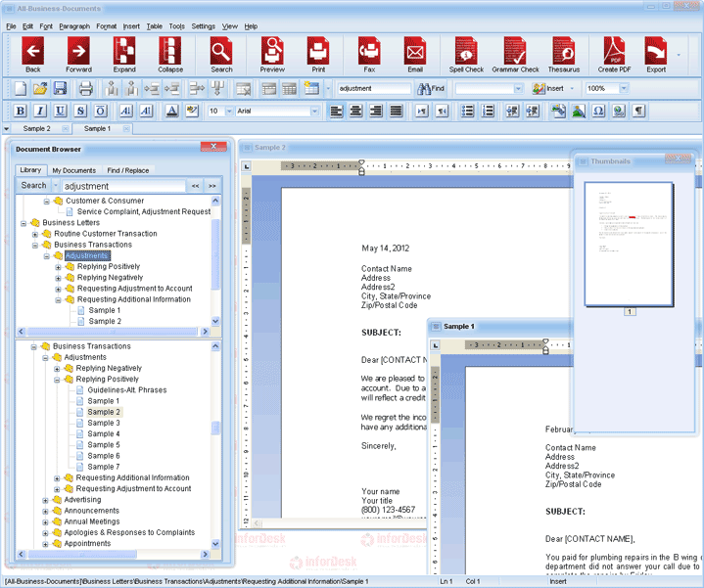Image resolution: width=704 pixels, height=588 pixels.
Task: Open the font size dropdown
Action: click(229, 111)
